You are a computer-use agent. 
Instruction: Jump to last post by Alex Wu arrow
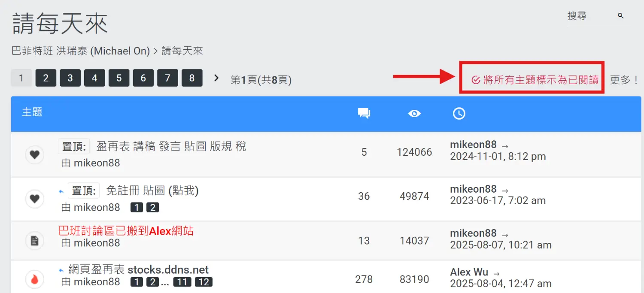496,273
